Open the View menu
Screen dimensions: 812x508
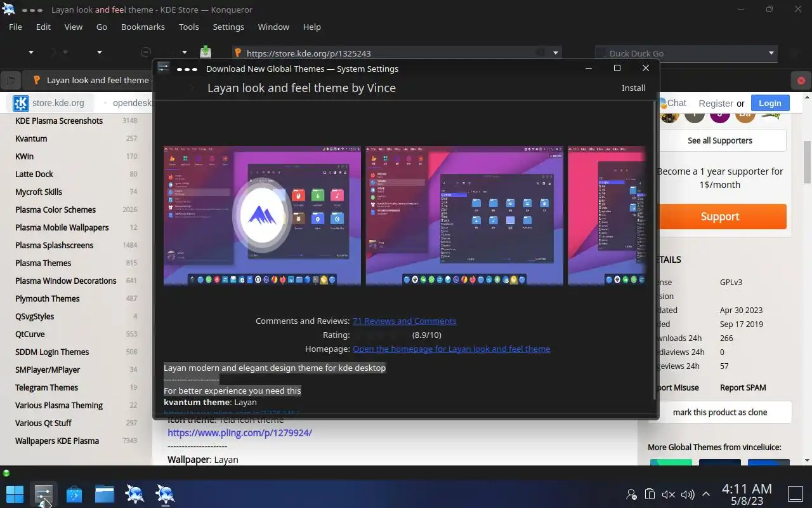[x=74, y=27]
